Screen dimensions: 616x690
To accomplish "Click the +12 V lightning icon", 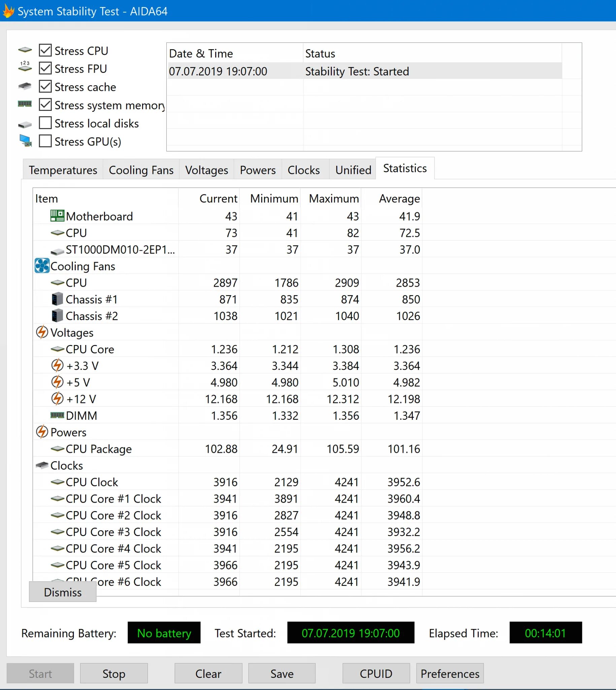I will click(x=57, y=399).
